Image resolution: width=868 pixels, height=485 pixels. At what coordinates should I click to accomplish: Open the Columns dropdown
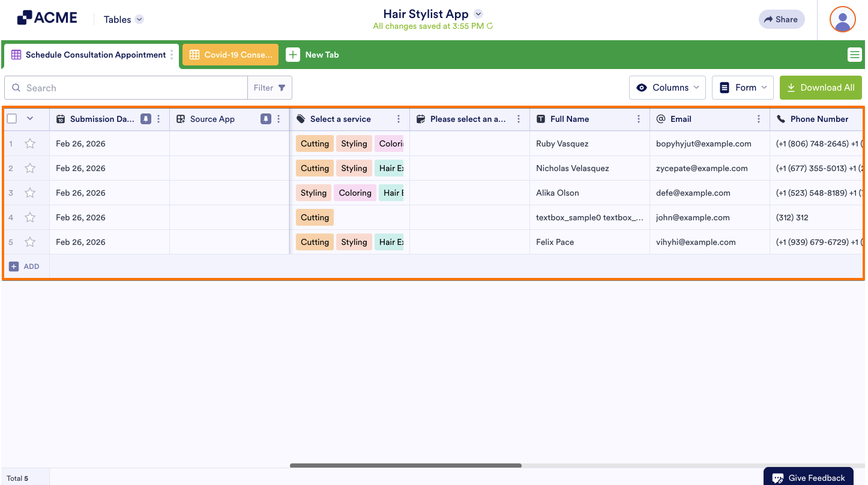pyautogui.click(x=668, y=87)
